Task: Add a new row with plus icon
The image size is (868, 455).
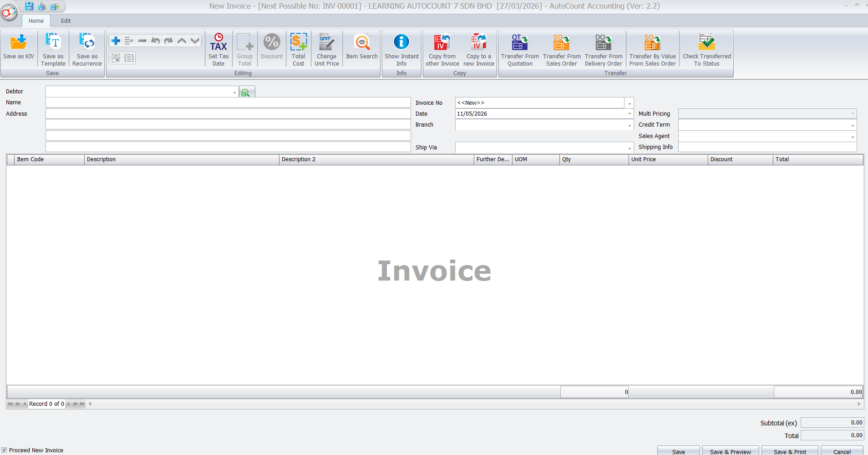Action: pos(116,41)
